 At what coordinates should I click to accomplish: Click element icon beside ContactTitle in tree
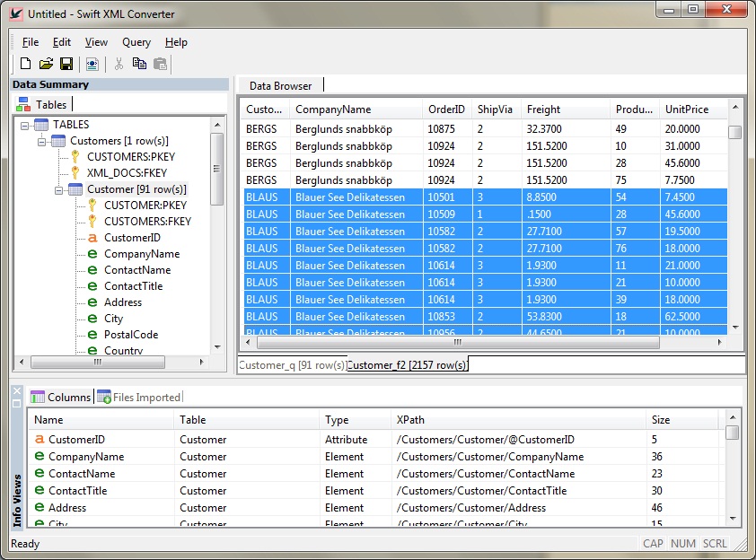[92, 286]
